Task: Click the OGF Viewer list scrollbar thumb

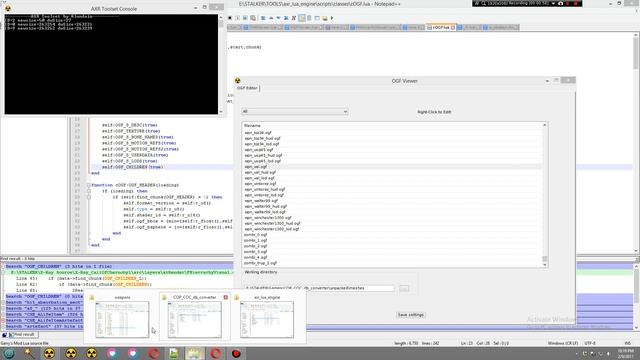Action: (544, 259)
